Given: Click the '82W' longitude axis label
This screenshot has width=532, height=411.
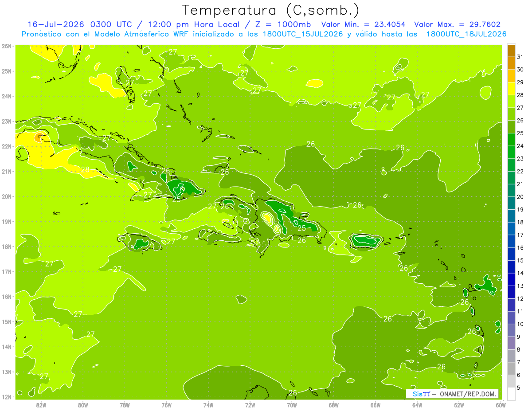Looking at the screenshot, I should (41, 405).
